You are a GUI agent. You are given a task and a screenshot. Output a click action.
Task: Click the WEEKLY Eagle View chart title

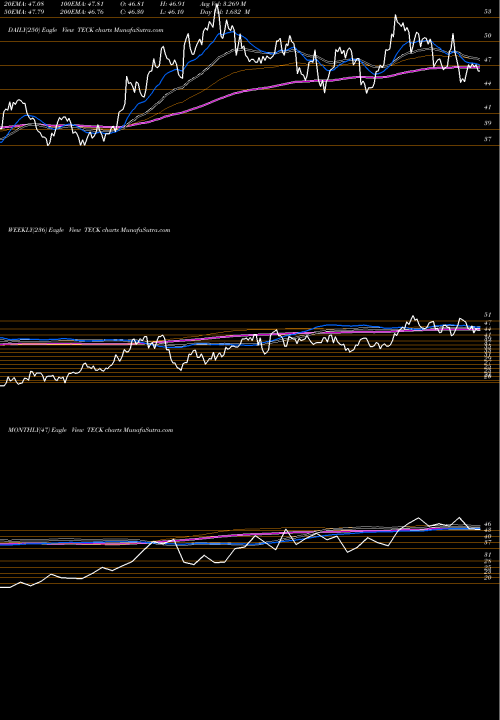[89, 230]
